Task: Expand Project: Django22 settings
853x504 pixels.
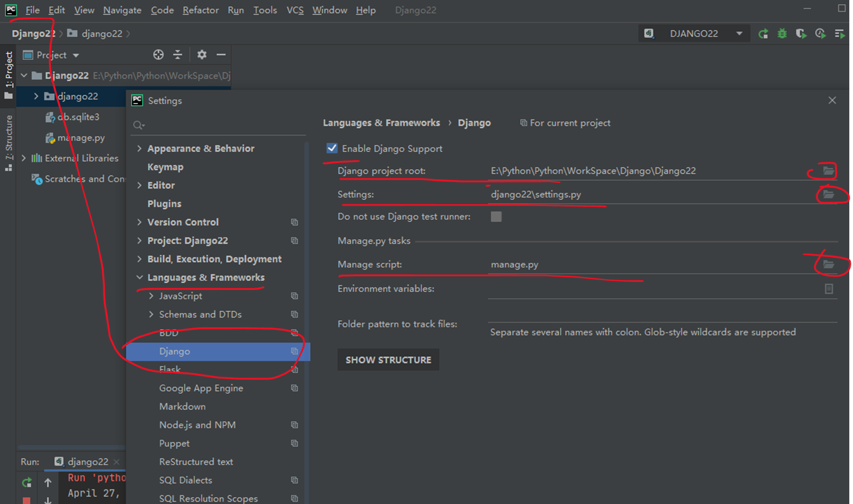Action: coord(139,240)
